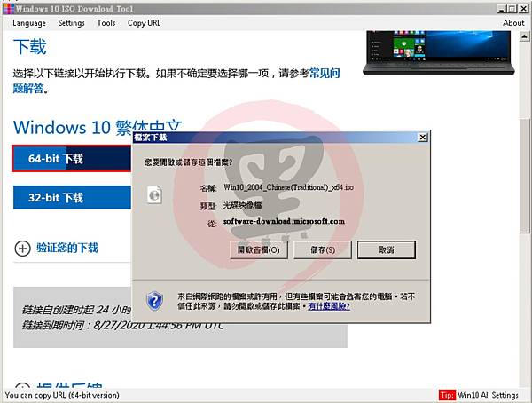Click the vertical scrollbar thumb

click(524, 176)
